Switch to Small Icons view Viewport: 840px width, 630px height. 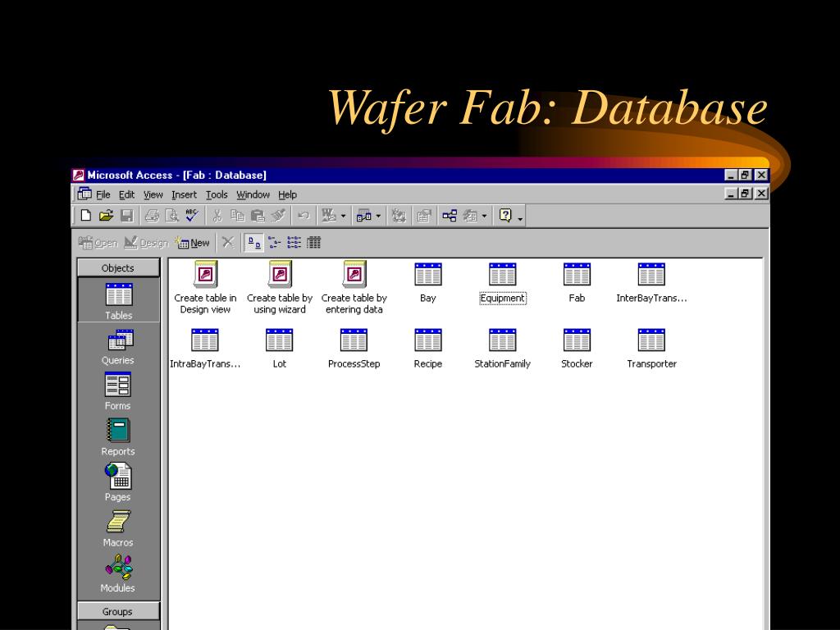274,243
